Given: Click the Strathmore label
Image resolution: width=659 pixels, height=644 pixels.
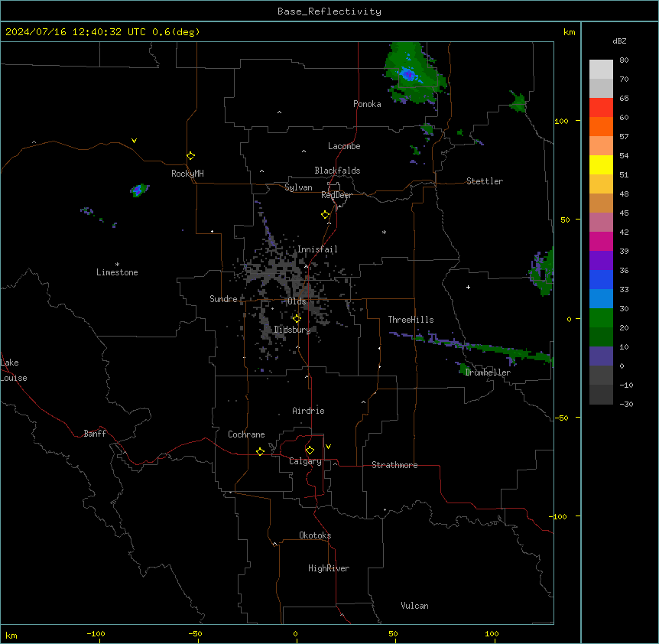Looking at the screenshot, I should tap(394, 465).
